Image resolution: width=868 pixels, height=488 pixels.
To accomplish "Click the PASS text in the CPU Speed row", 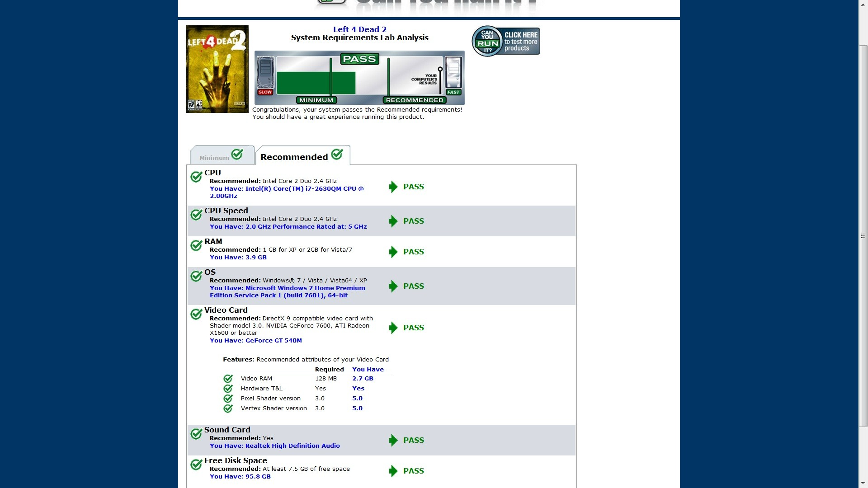I will [x=414, y=221].
